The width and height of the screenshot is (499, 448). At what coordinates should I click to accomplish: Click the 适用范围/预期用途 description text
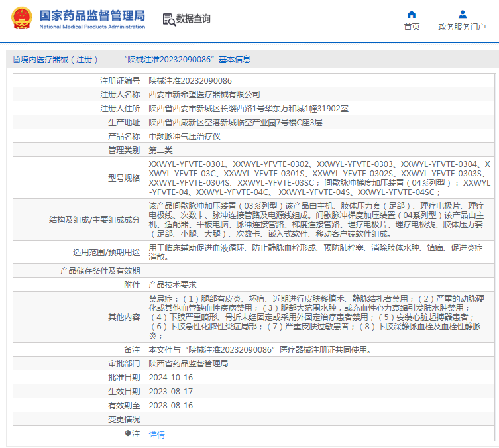pyautogui.click(x=315, y=252)
